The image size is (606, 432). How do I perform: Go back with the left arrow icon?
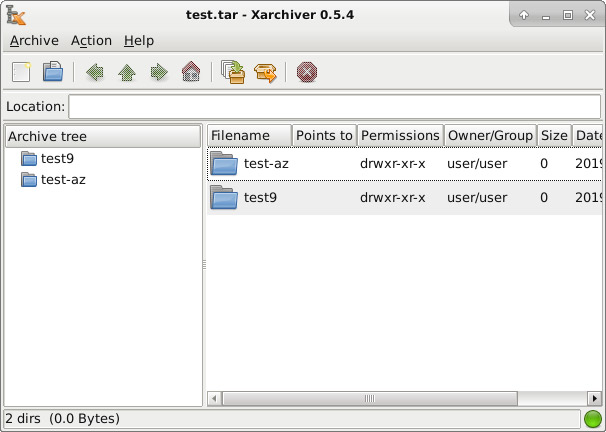96,72
